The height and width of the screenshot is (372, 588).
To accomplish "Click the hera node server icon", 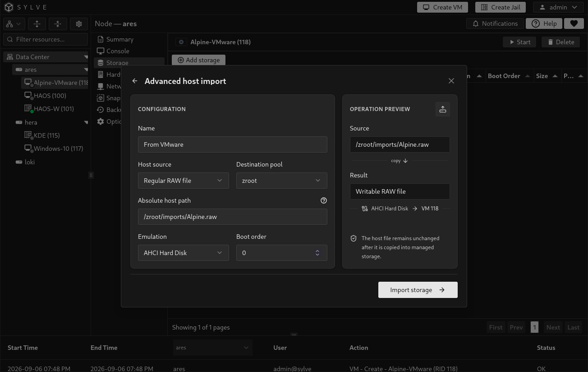I will click(x=19, y=122).
